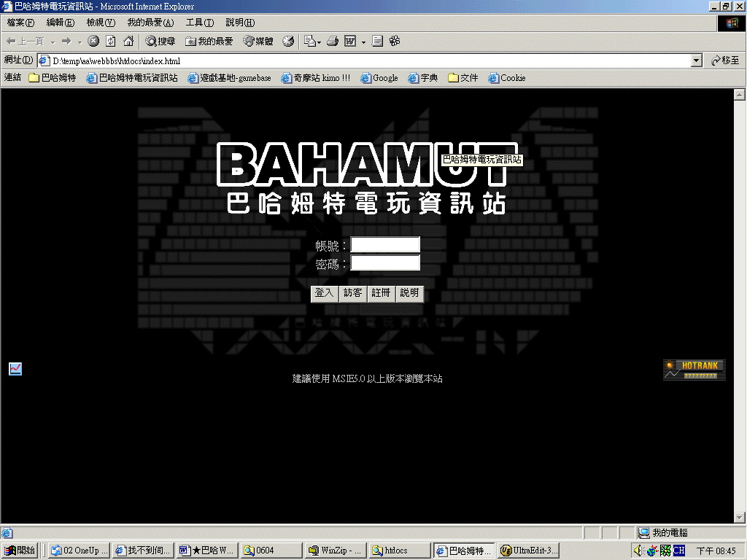Click the Stop loading toolbar icon
Viewport: 747px width, 560px height.
pos(93,42)
